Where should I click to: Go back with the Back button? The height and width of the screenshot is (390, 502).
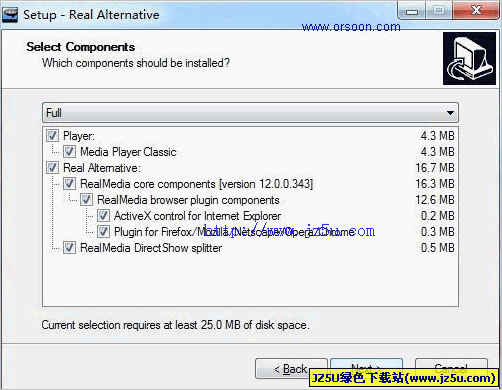pos(291,369)
